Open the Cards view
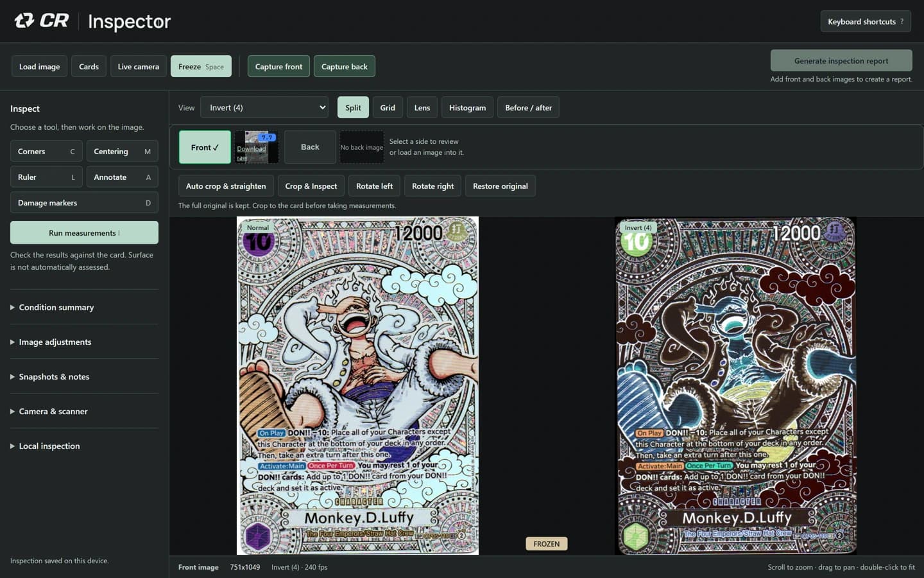Viewport: 924px width, 578px height. pos(89,66)
